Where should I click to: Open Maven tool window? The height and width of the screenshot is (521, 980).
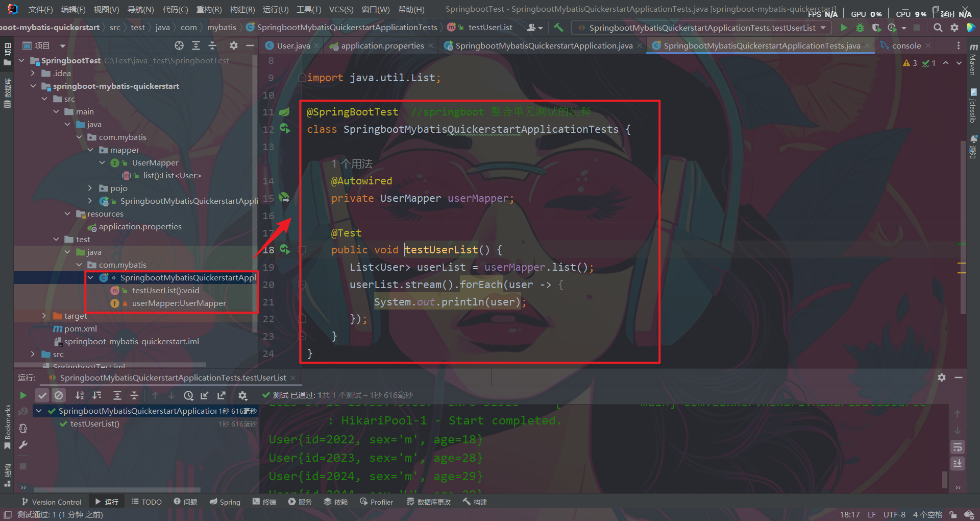tap(973, 60)
